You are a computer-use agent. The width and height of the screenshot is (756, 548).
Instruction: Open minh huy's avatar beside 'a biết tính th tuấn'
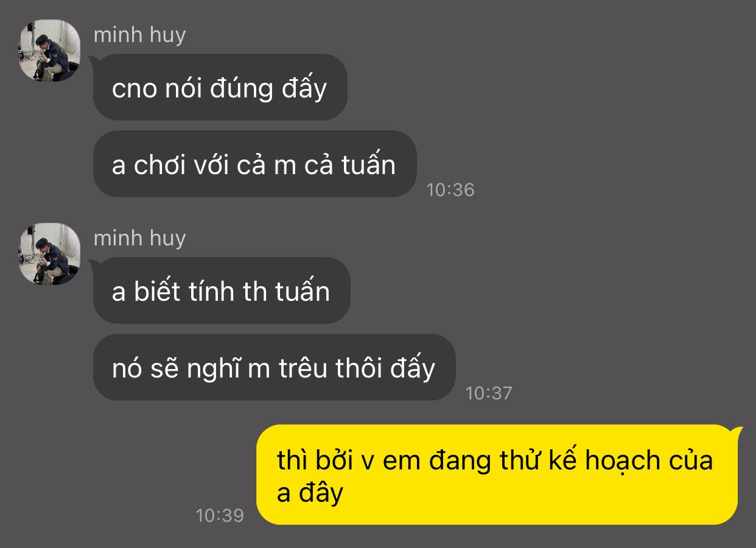[x=50, y=254]
